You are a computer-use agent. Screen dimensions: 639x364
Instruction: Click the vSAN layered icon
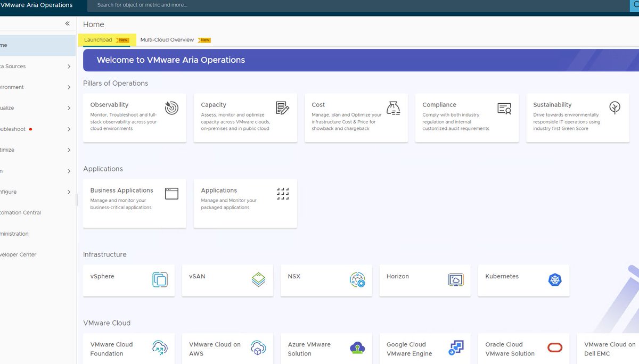(258, 279)
